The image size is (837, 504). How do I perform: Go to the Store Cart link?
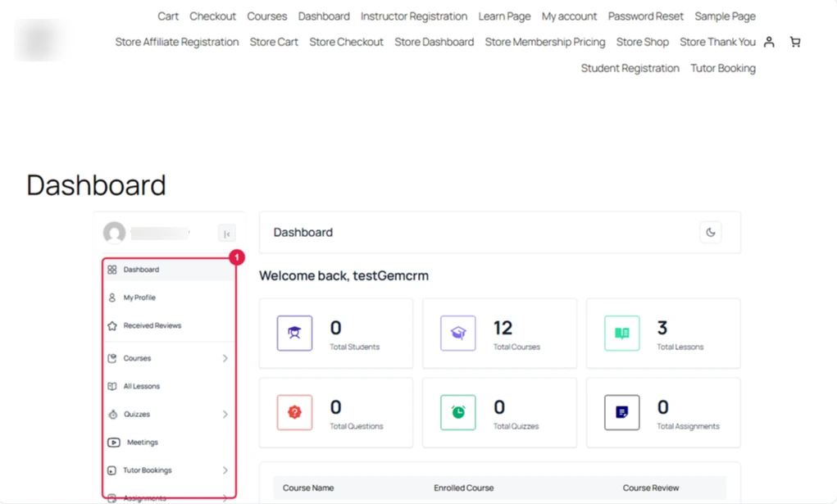[x=274, y=42]
